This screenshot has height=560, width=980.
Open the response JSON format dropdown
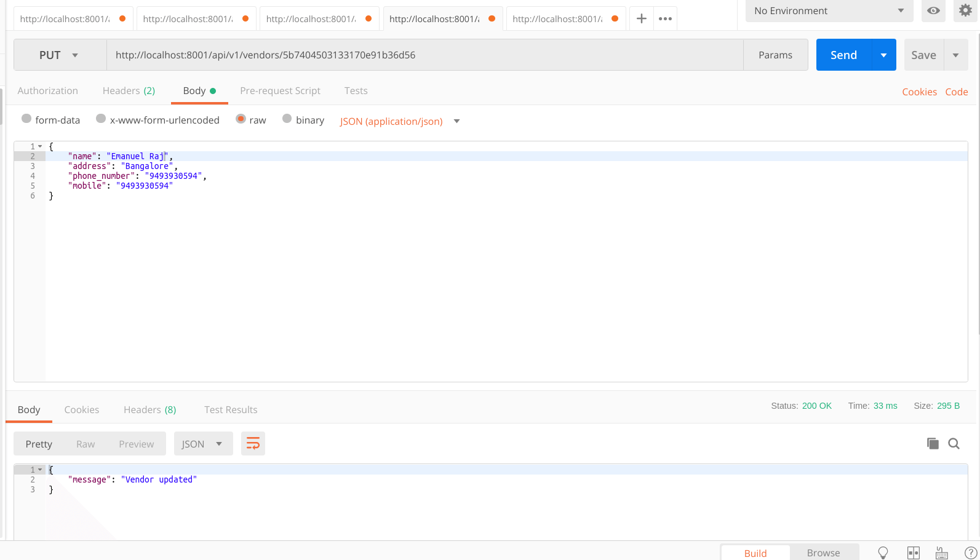(x=203, y=444)
